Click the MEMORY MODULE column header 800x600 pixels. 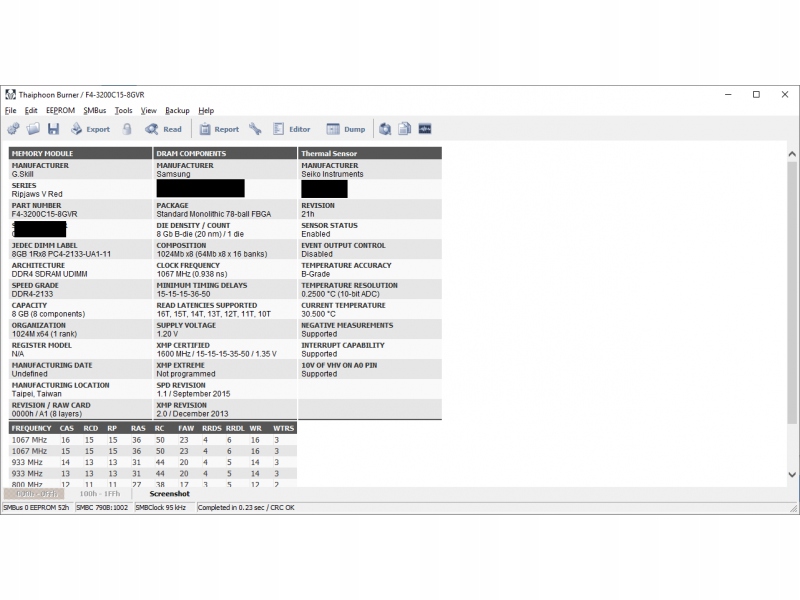[x=80, y=153]
